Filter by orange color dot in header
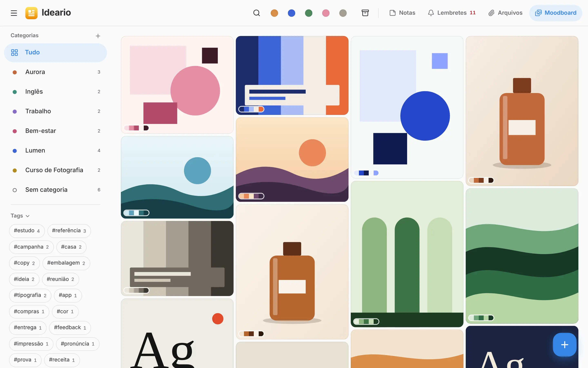 coord(274,13)
